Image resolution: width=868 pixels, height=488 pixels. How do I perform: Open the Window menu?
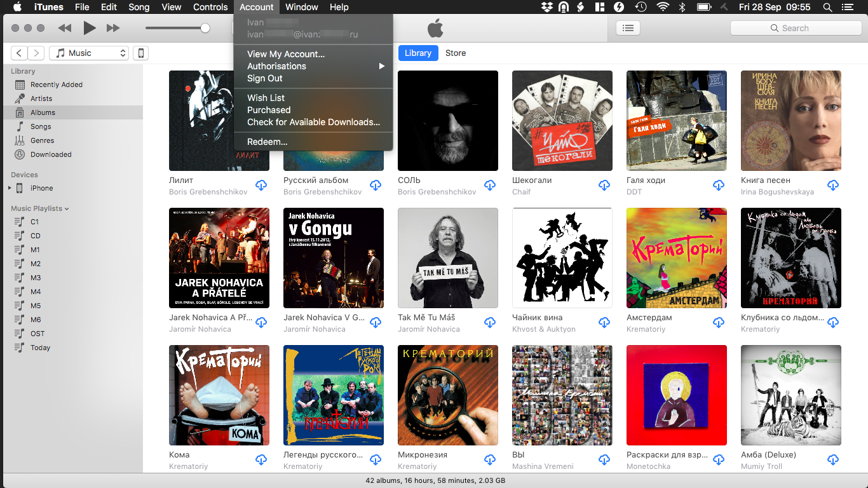click(302, 7)
